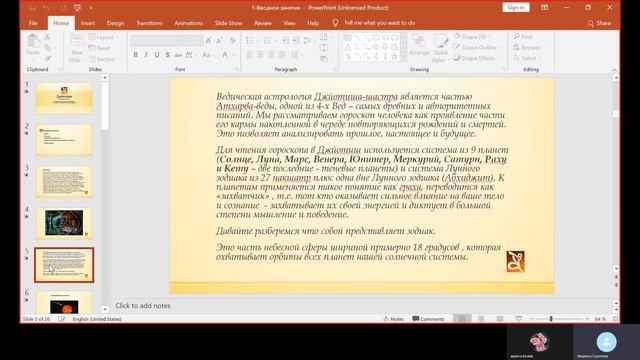Screen dimensions: 640x360
Task: Select the star shape in shapes gallery
Action: coord(394,57)
